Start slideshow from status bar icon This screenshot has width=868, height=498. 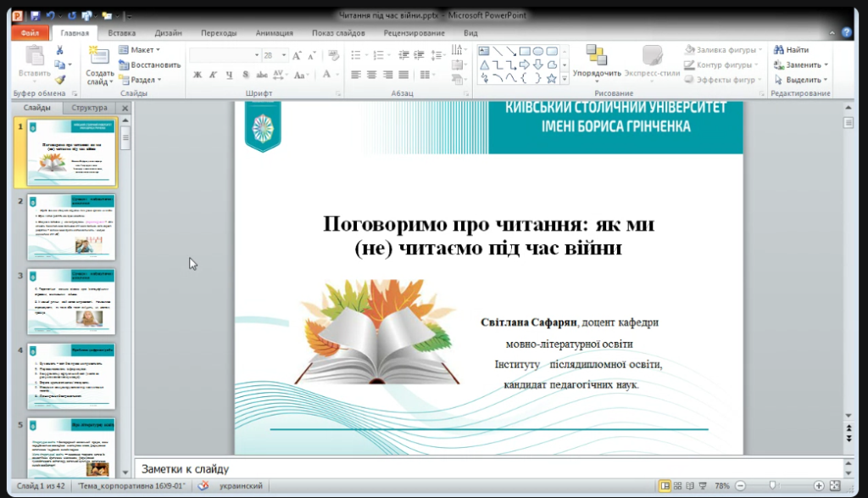pyautogui.click(x=704, y=486)
